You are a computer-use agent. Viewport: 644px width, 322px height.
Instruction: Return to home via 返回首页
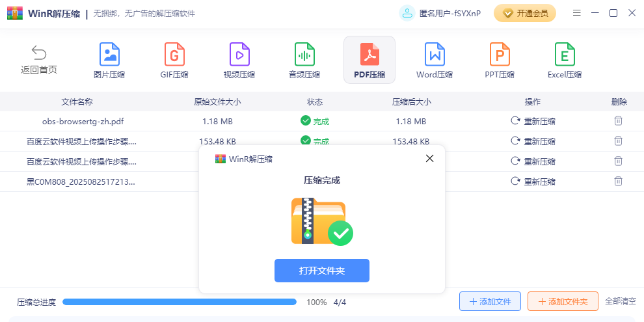[x=39, y=60]
